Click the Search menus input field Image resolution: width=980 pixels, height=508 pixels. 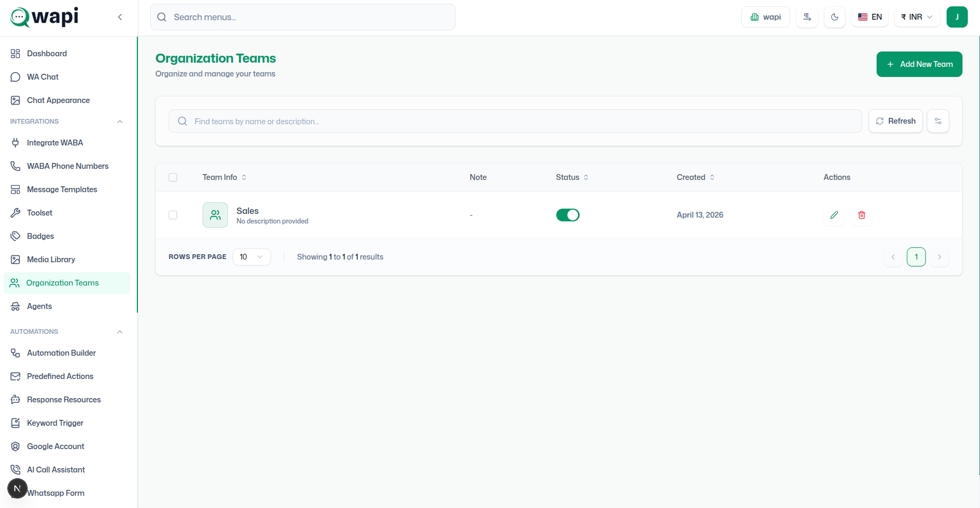click(x=303, y=17)
